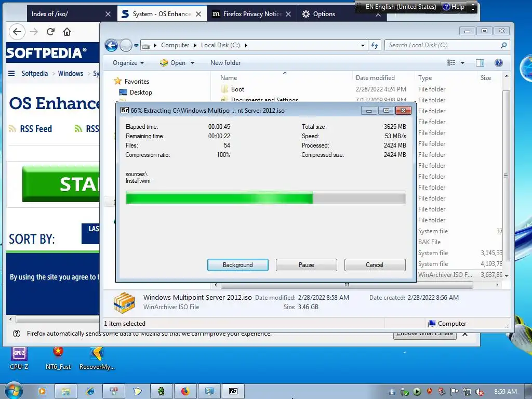Sort files by Size column

(x=486, y=78)
